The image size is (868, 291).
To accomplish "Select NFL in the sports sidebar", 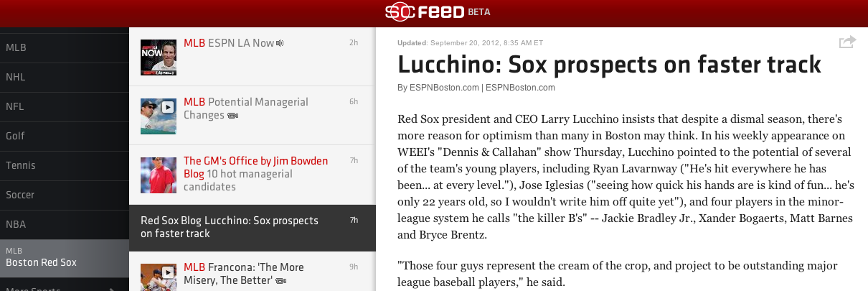I will (15, 106).
